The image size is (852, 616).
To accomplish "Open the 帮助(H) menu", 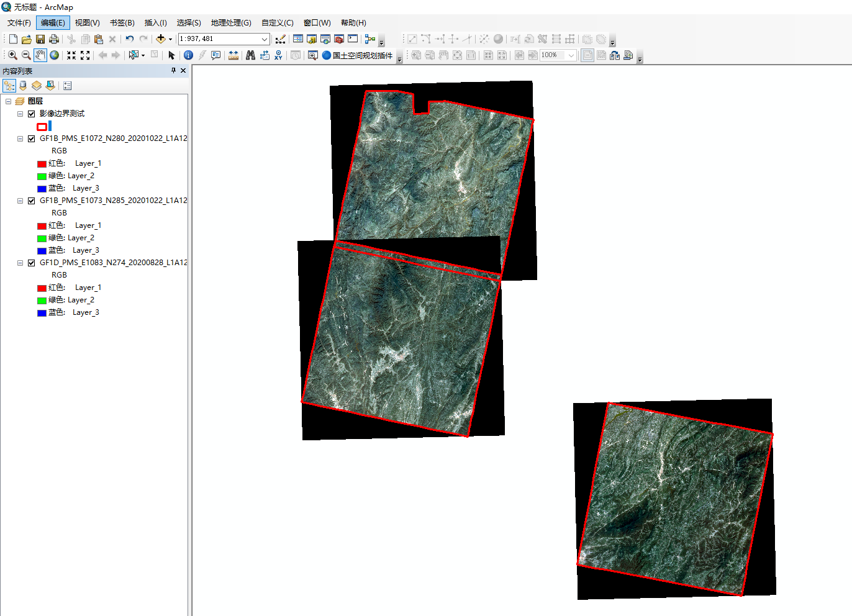I will click(353, 23).
